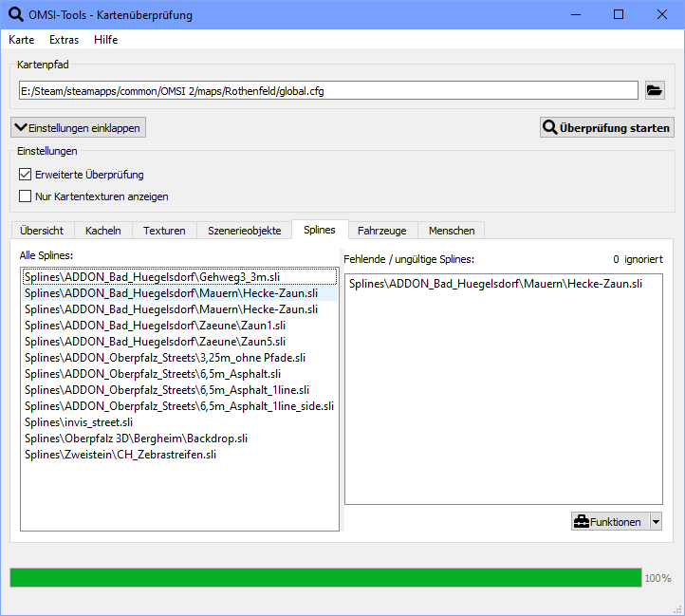Open the Extras menu
The width and height of the screenshot is (685, 616).
64,40
